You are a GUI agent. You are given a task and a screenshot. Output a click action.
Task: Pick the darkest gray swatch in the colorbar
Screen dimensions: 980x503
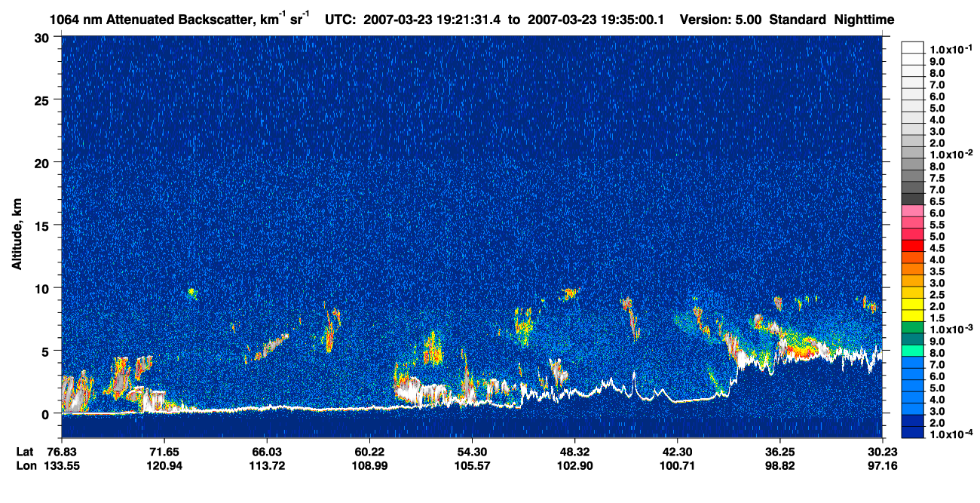(913, 198)
